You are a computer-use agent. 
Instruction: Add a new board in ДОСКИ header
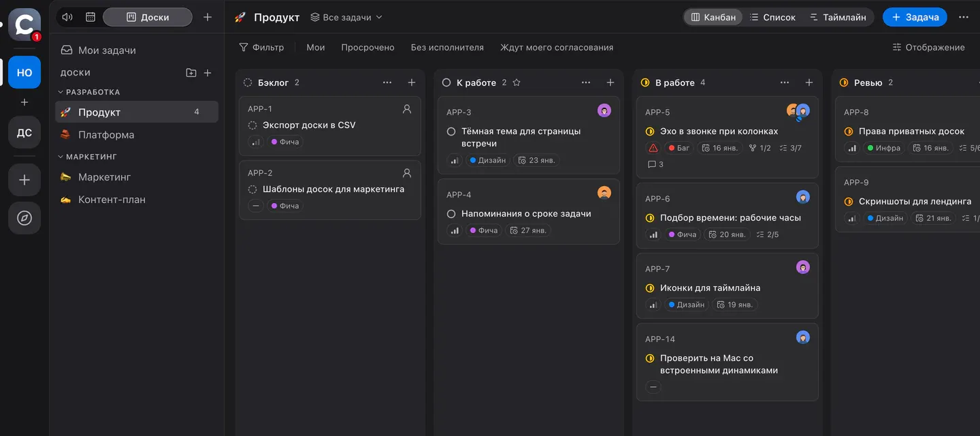[208, 73]
